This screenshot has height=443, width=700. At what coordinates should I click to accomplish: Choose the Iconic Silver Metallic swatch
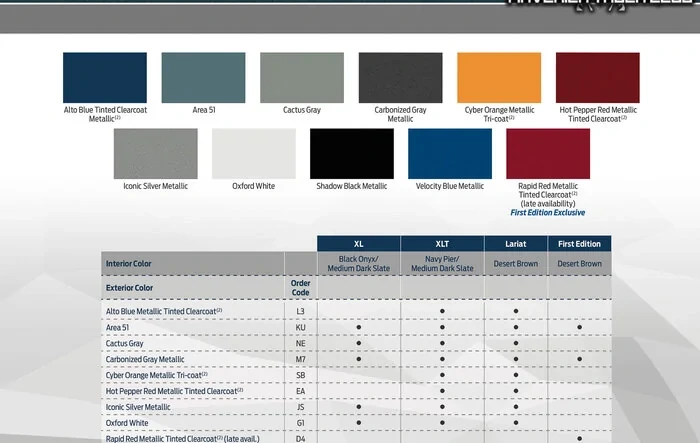tap(156, 154)
